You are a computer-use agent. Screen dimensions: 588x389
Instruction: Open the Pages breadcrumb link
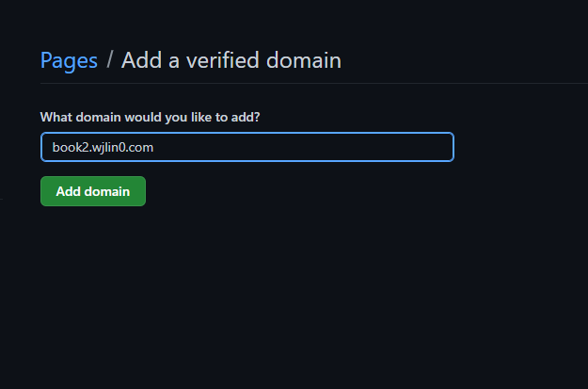point(69,61)
